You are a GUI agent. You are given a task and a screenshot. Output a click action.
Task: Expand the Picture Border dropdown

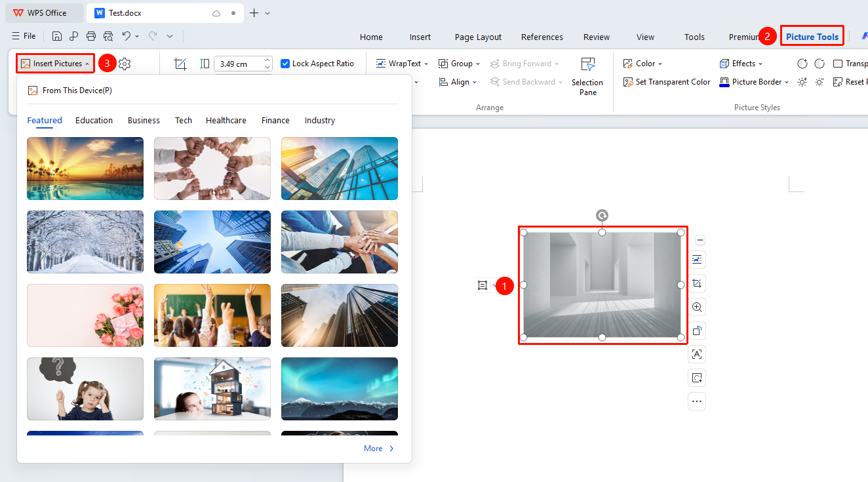coord(754,82)
